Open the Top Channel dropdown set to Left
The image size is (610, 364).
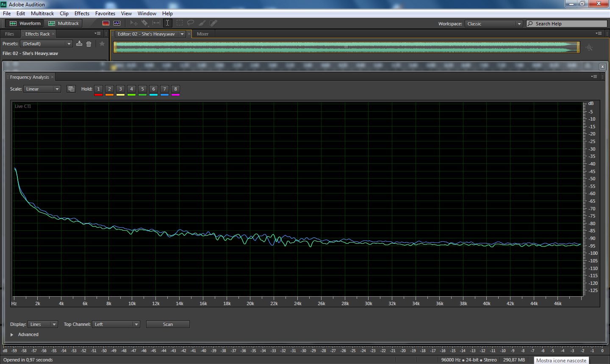116,324
